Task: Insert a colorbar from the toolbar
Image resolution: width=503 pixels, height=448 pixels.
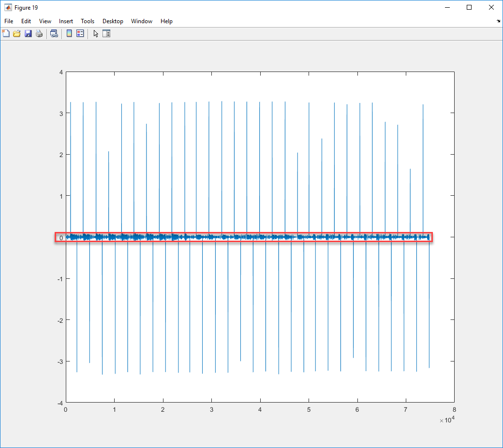Action: pos(69,33)
